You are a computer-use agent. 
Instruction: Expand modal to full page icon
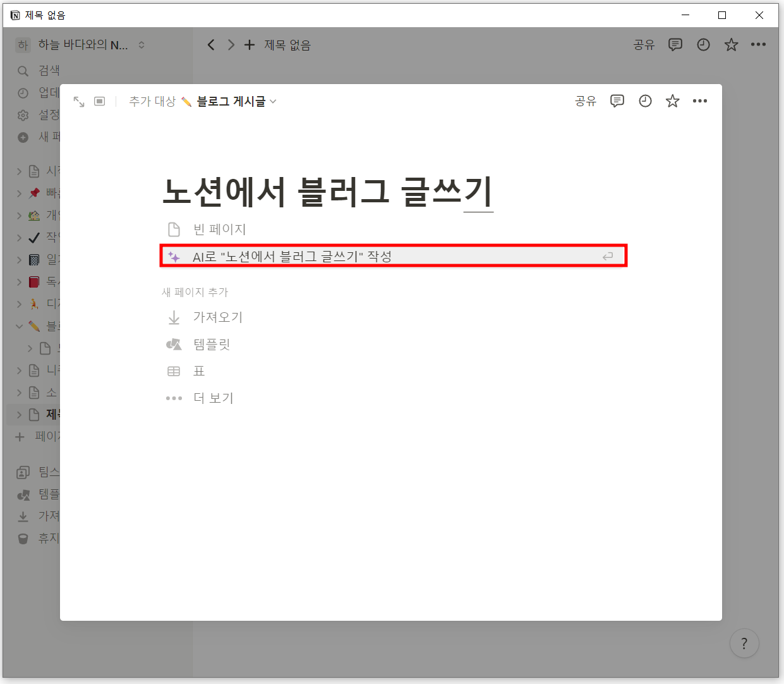pyautogui.click(x=79, y=101)
